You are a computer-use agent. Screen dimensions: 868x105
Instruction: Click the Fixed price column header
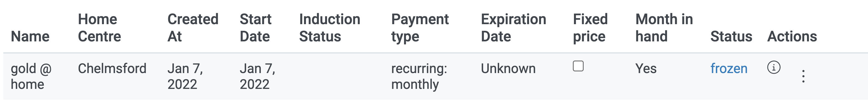590,28
